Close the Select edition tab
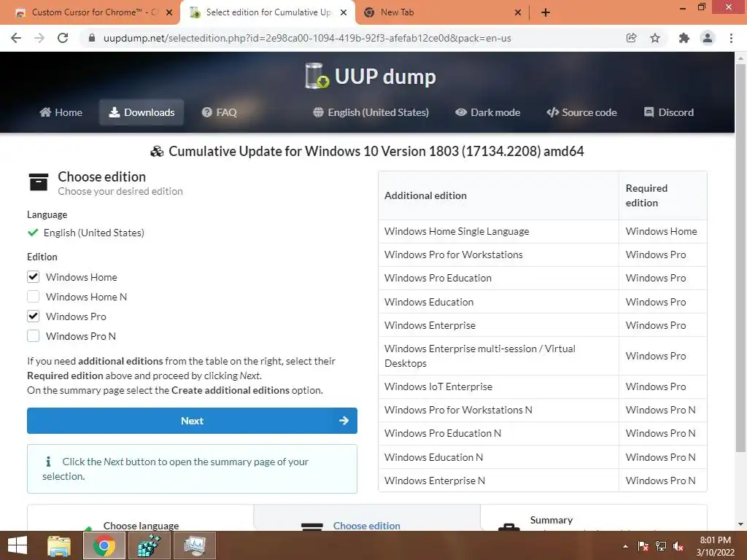 (344, 12)
